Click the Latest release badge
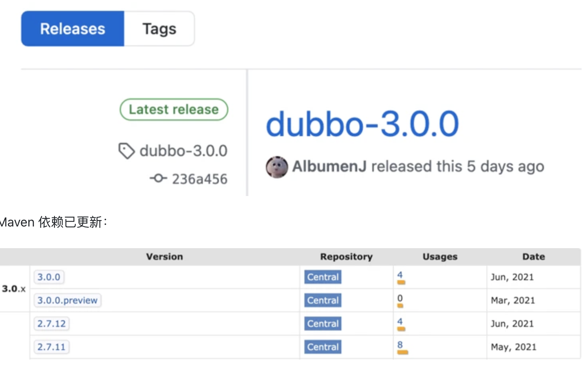Image resolution: width=588 pixels, height=368 pixels. point(173,109)
